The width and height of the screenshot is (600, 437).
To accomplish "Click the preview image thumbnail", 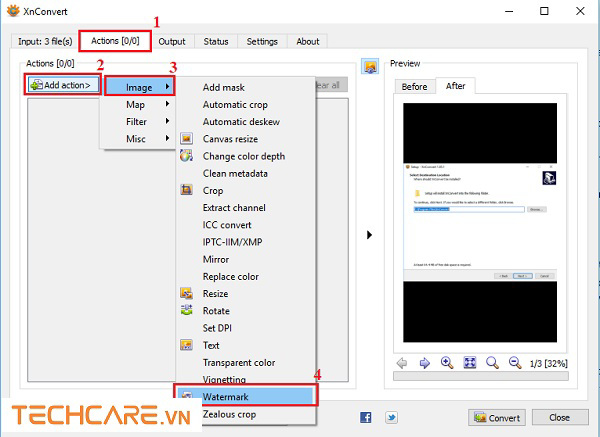I will tap(480, 222).
